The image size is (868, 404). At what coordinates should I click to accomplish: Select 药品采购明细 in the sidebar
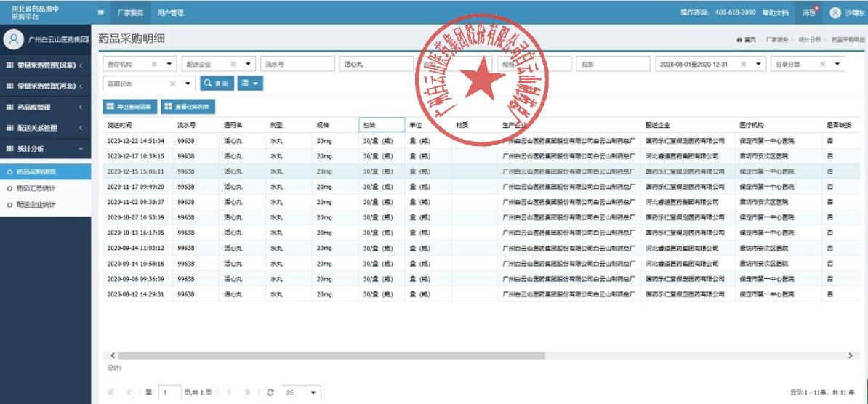click(45, 171)
